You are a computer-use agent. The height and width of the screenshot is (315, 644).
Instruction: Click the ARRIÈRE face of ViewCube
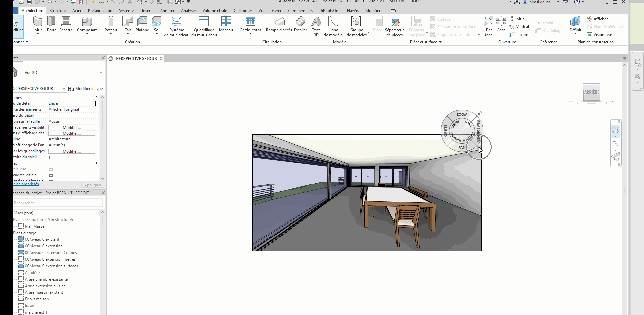click(592, 92)
